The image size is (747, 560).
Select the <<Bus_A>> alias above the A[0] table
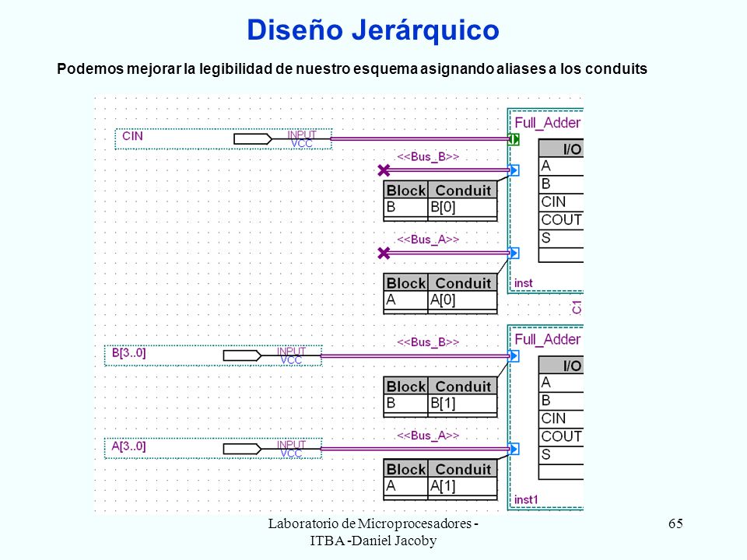click(428, 240)
